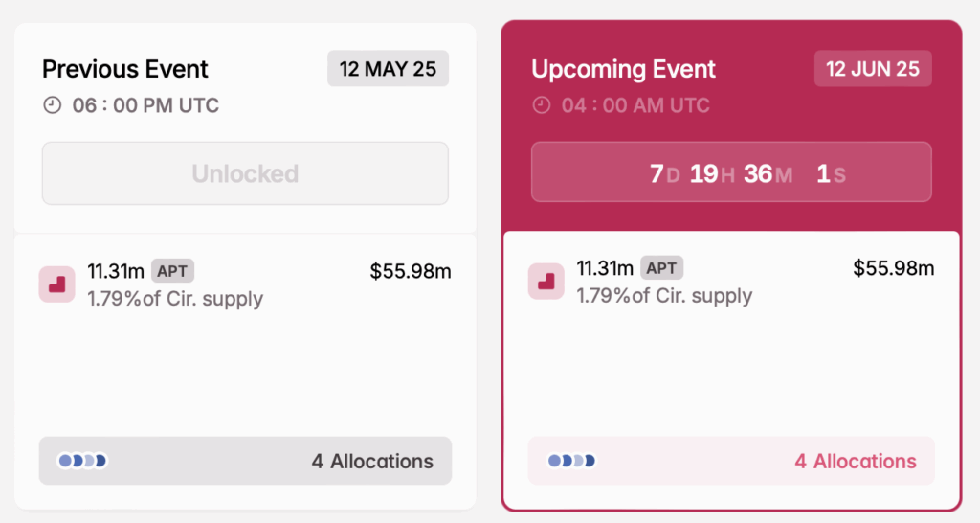This screenshot has width=980, height=523.
Task: Click the $55.98m value in Previous Event card
Action: [x=411, y=271]
